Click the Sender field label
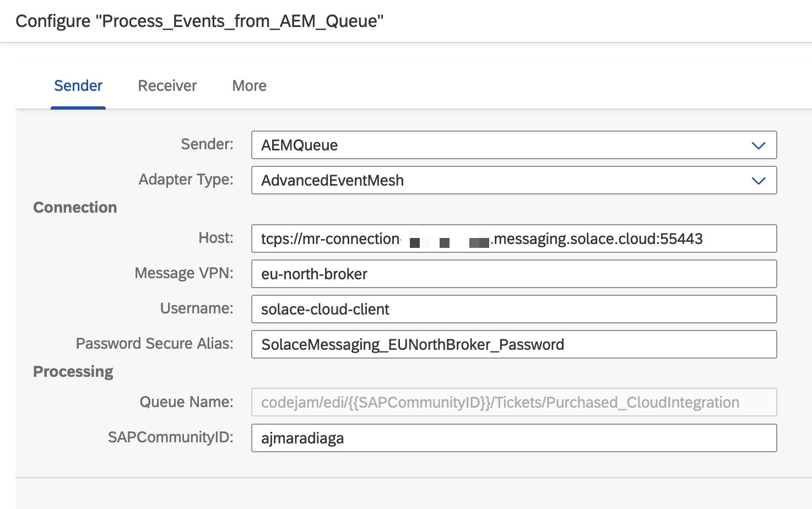The height and width of the screenshot is (509, 812). (x=207, y=144)
